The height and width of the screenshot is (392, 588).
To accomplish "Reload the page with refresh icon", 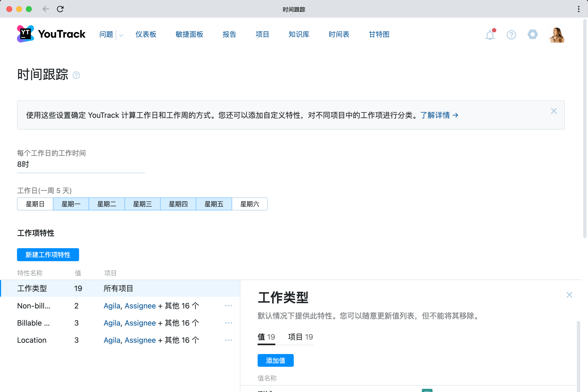I will [60, 9].
